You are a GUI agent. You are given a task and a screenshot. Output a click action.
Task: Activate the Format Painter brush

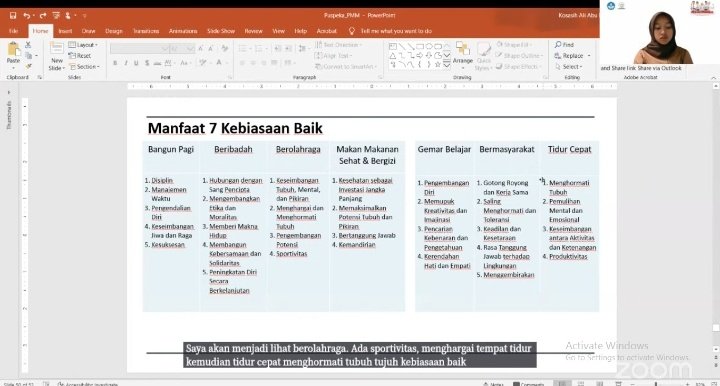pos(28,67)
